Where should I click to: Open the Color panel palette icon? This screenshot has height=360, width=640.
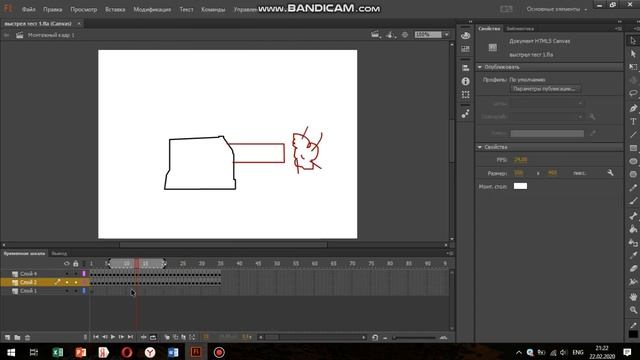tap(465, 36)
